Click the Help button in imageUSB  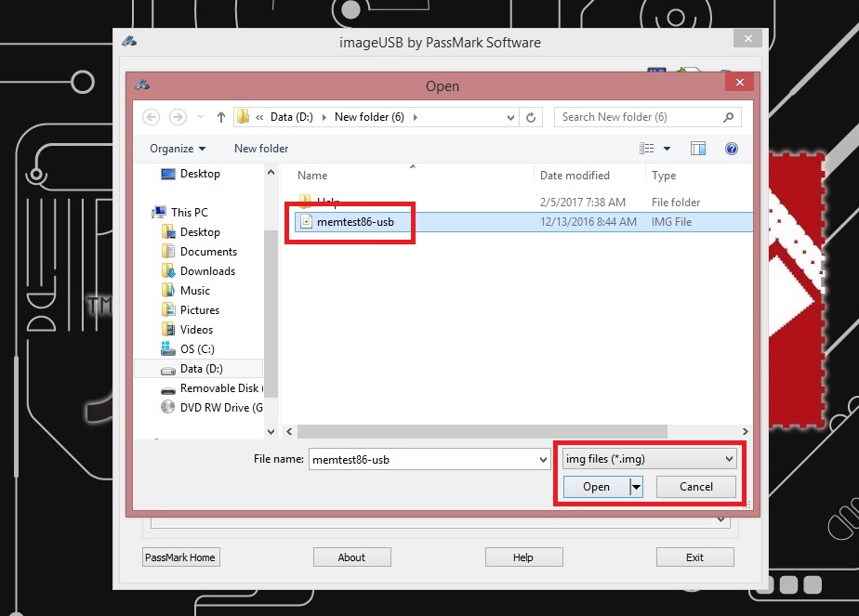tap(523, 557)
